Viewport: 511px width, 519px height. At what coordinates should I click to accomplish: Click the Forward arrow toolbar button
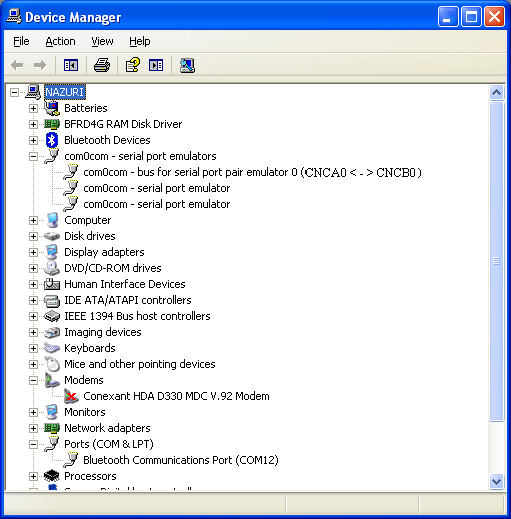coord(40,65)
